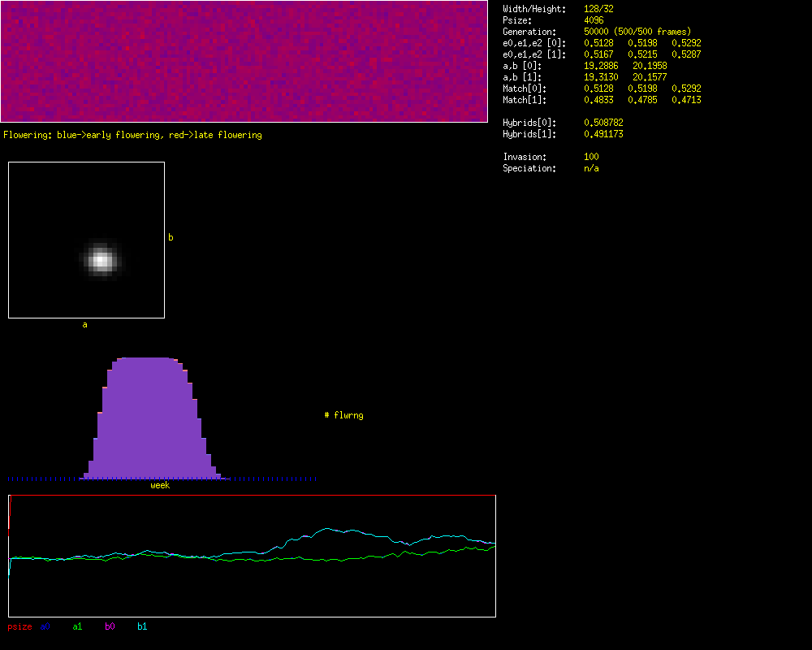Click the 'Hybrids[0]:' label
Screen dimensions: 812x650
click(x=529, y=123)
